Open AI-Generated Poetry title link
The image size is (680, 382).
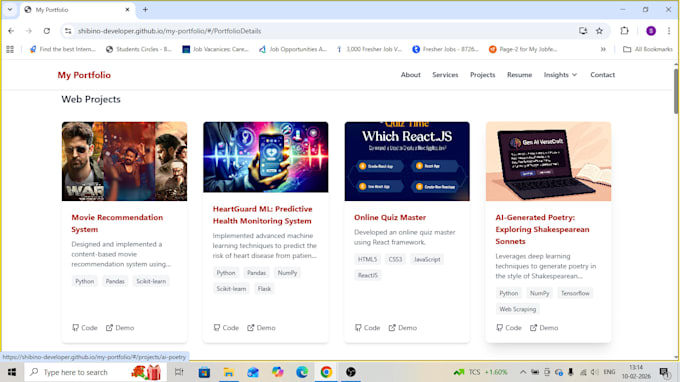point(542,229)
